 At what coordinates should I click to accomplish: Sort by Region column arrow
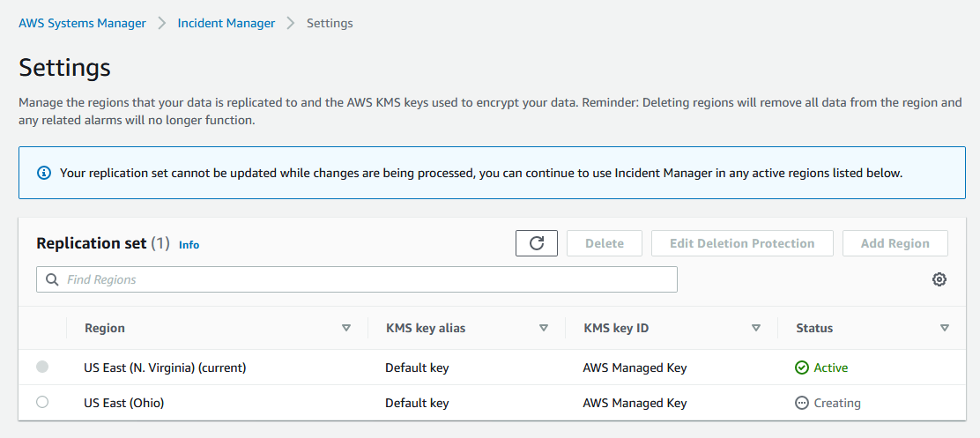point(346,328)
